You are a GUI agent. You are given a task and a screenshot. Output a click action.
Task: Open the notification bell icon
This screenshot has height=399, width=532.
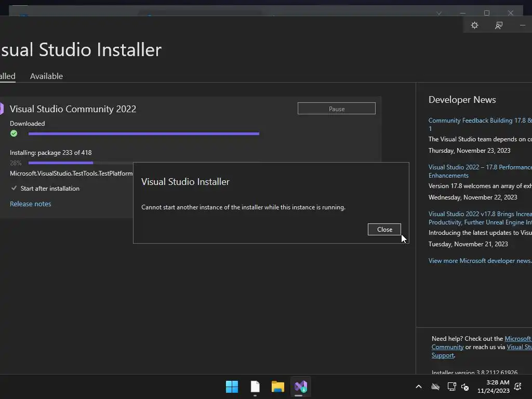click(518, 387)
